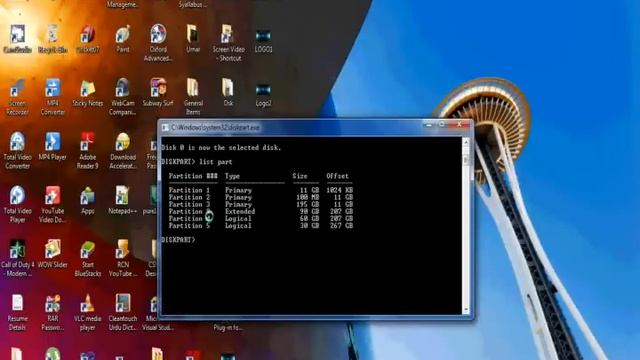Minimize the diskpart window
640x360 pixels.
coord(428,125)
